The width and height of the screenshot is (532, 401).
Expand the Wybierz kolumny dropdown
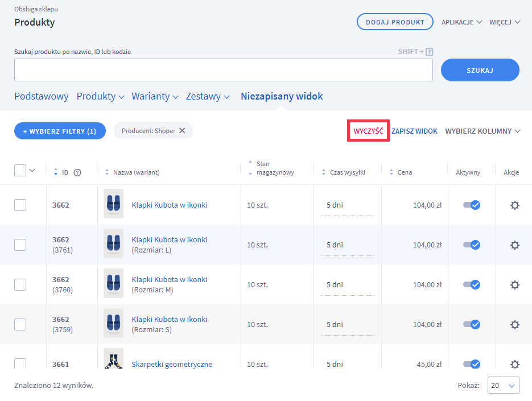(482, 131)
